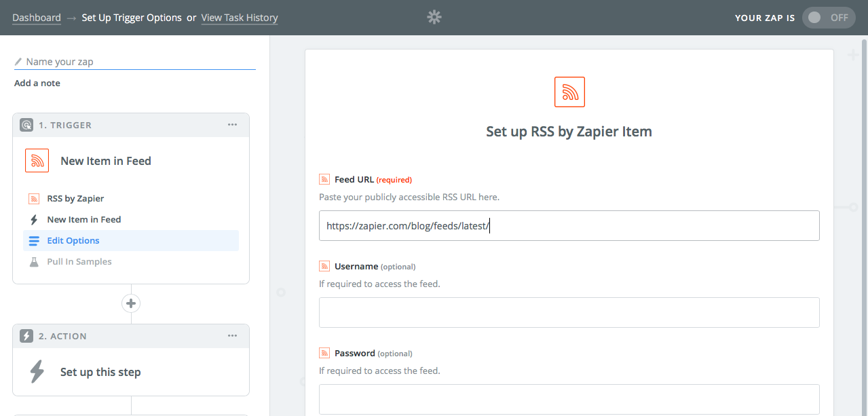Click the Paste your publicly accessible RSS URL text

click(409, 197)
